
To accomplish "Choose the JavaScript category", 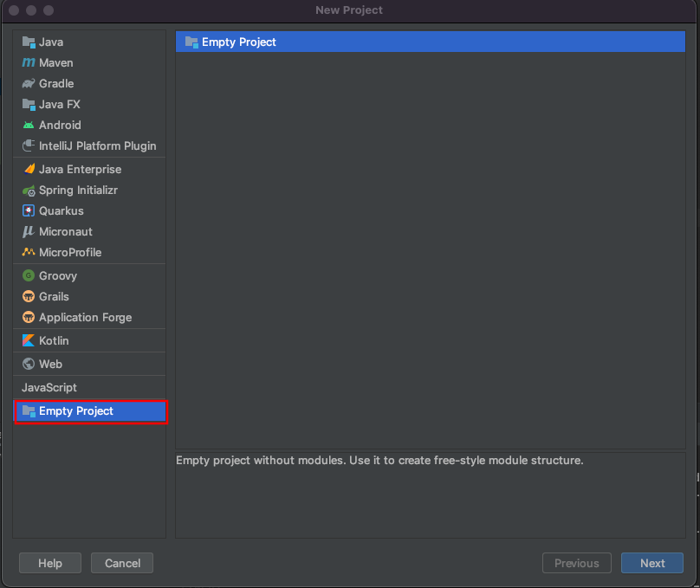I will pos(49,387).
